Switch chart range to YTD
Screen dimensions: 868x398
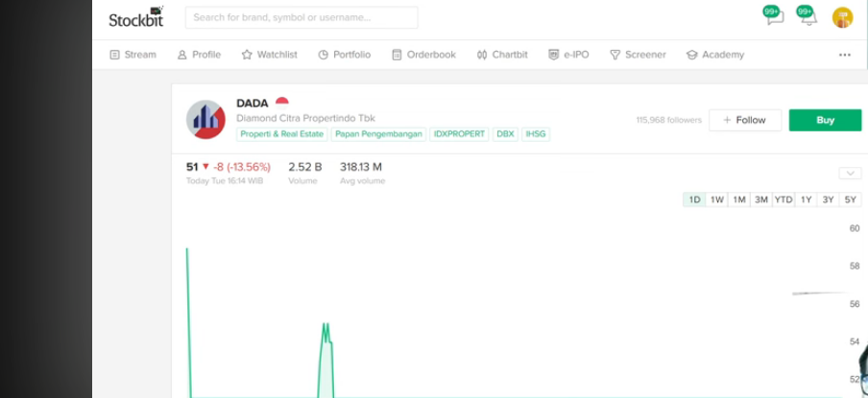click(784, 199)
